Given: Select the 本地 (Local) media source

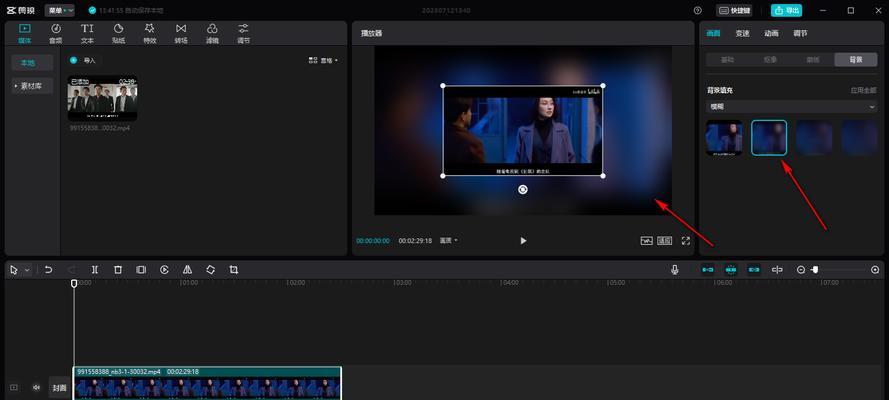Looking at the screenshot, I should [32, 63].
